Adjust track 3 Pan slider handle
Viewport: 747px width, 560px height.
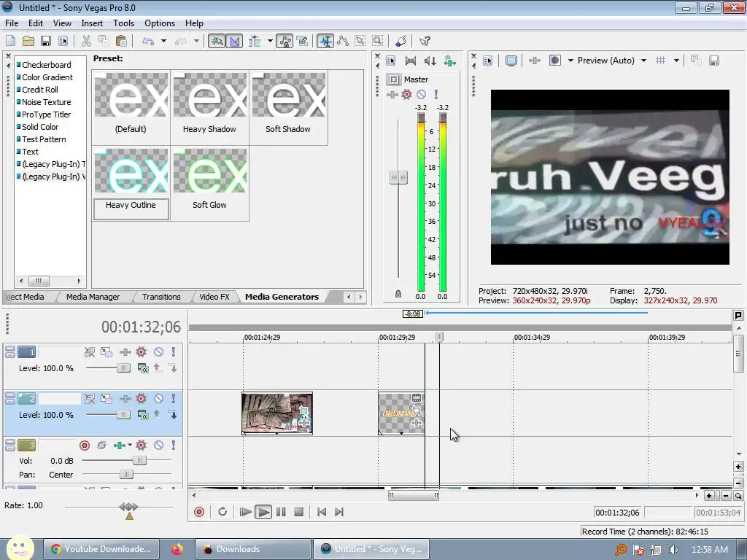click(x=126, y=474)
